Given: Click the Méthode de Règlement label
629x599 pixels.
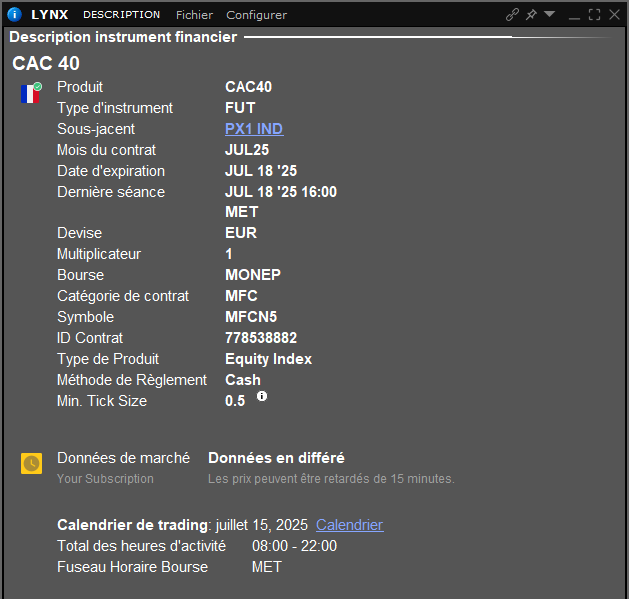Looking at the screenshot, I should [x=132, y=380].
